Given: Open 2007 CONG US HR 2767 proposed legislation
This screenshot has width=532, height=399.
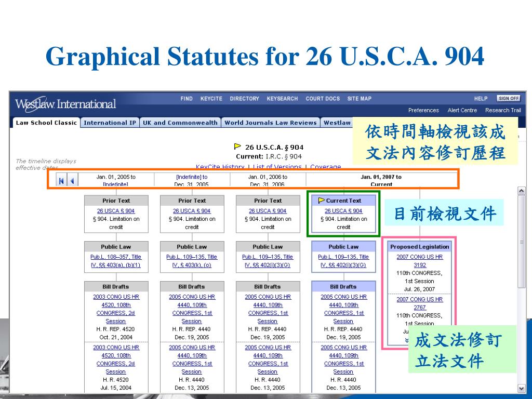Looking at the screenshot, I should [420, 303].
